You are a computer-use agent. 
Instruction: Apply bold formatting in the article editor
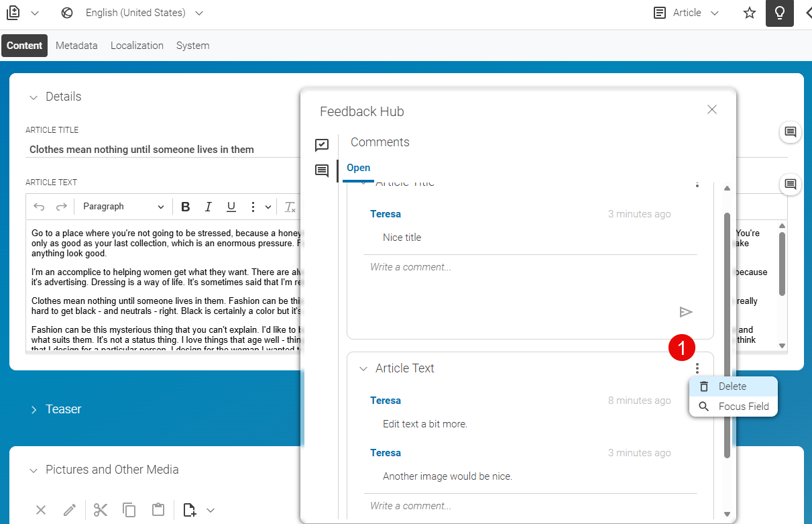[186, 207]
